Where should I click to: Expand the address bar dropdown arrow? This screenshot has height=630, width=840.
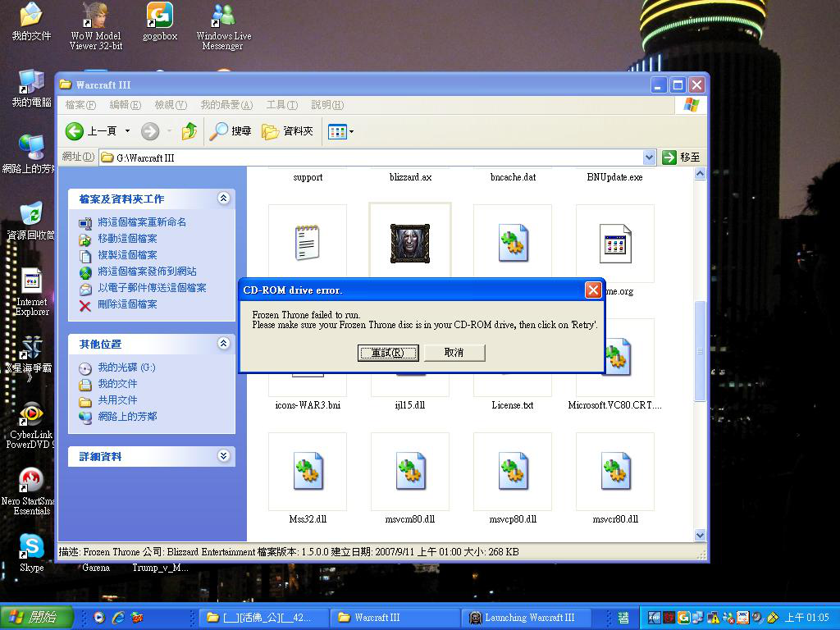click(649, 157)
